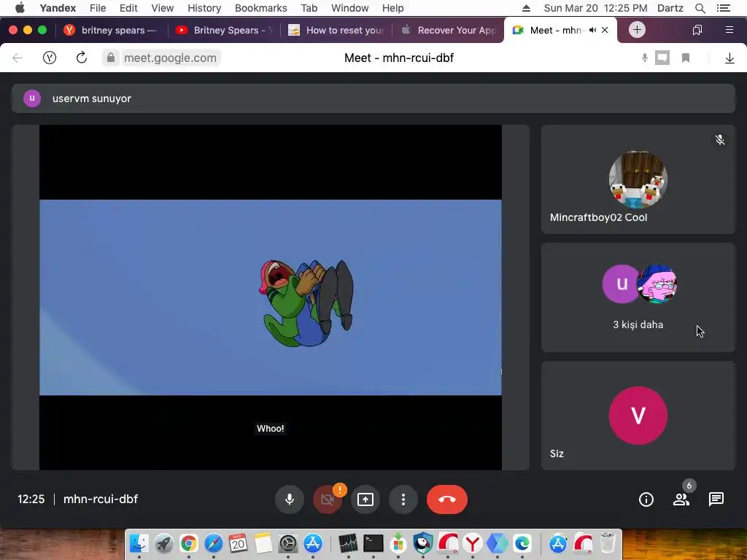Open Finder from the Dock
747x560 pixels.
pyautogui.click(x=139, y=542)
